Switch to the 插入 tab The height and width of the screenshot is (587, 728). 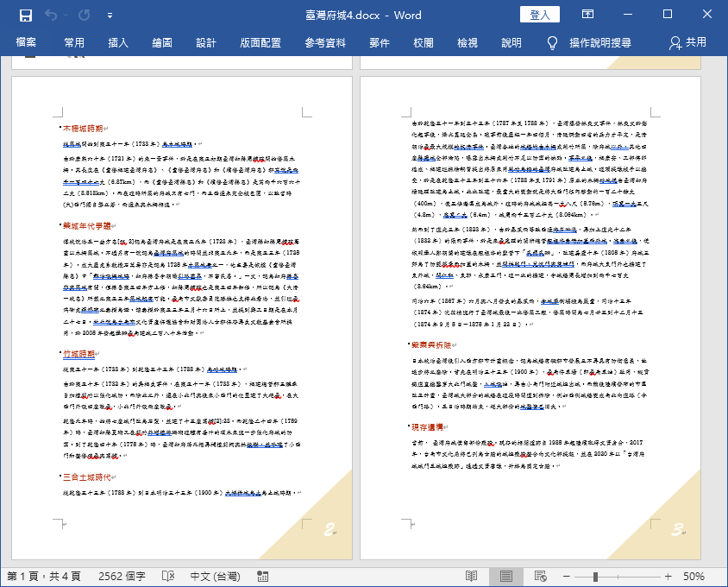point(118,43)
